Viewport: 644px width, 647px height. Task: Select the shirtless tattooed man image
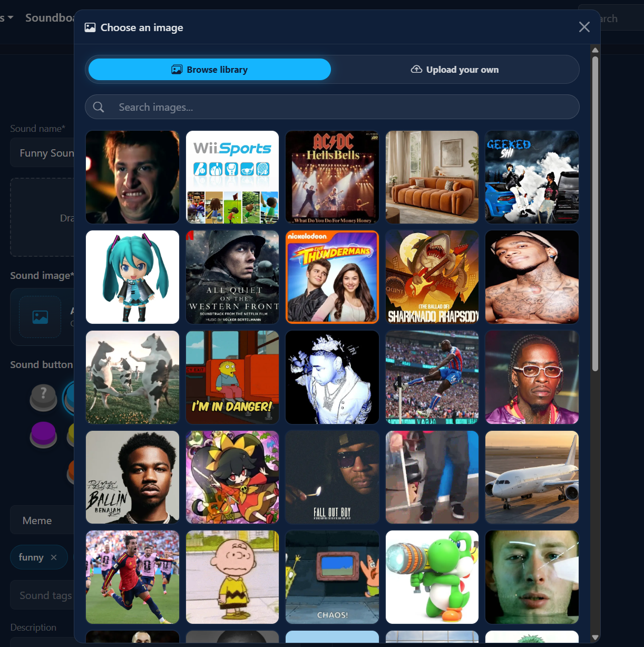(x=532, y=277)
